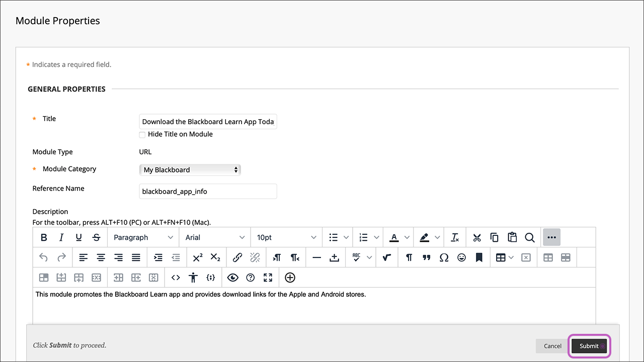Viewport: 644px width, 362px height.
Task: Open the Arial font family dropdown
Action: 215,237
